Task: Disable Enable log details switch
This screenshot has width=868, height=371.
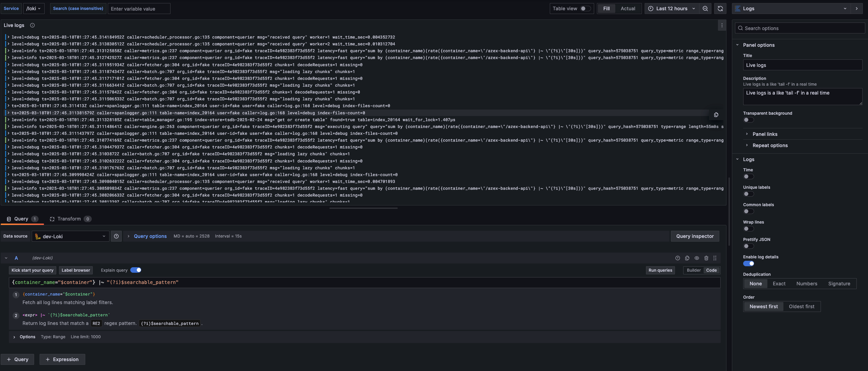Action: point(749,263)
